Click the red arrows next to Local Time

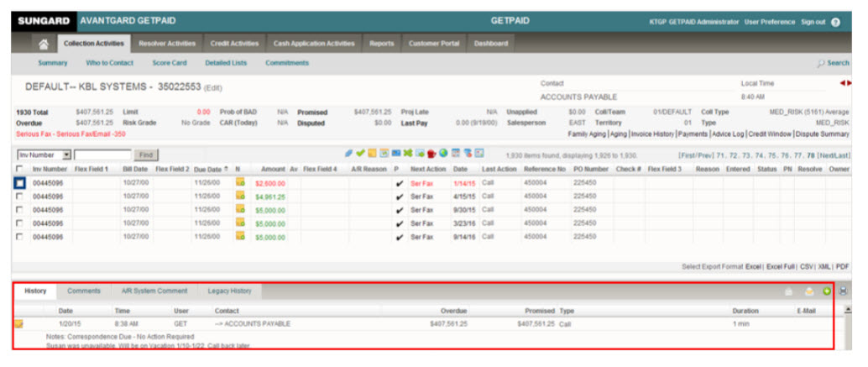coord(846,84)
